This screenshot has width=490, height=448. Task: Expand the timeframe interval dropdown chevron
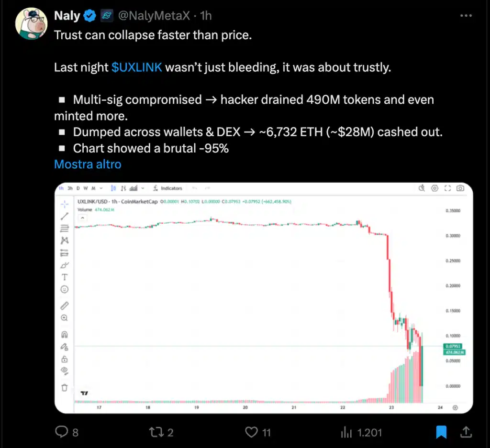(x=101, y=188)
